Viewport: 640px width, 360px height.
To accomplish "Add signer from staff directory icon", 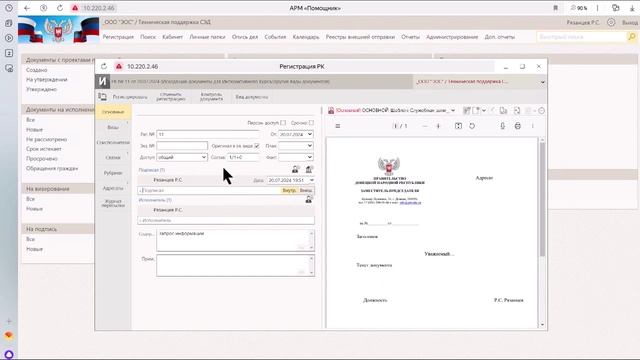I will click(x=296, y=169).
